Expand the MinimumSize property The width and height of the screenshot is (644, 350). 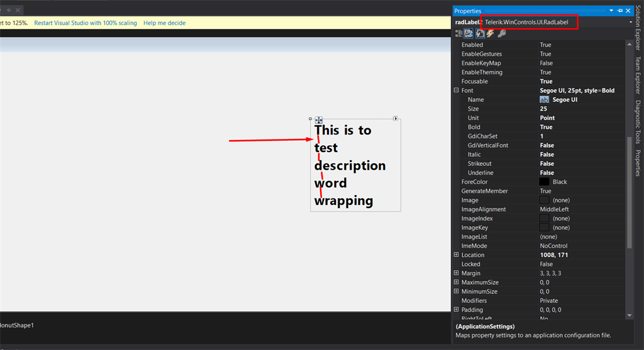[x=457, y=292]
